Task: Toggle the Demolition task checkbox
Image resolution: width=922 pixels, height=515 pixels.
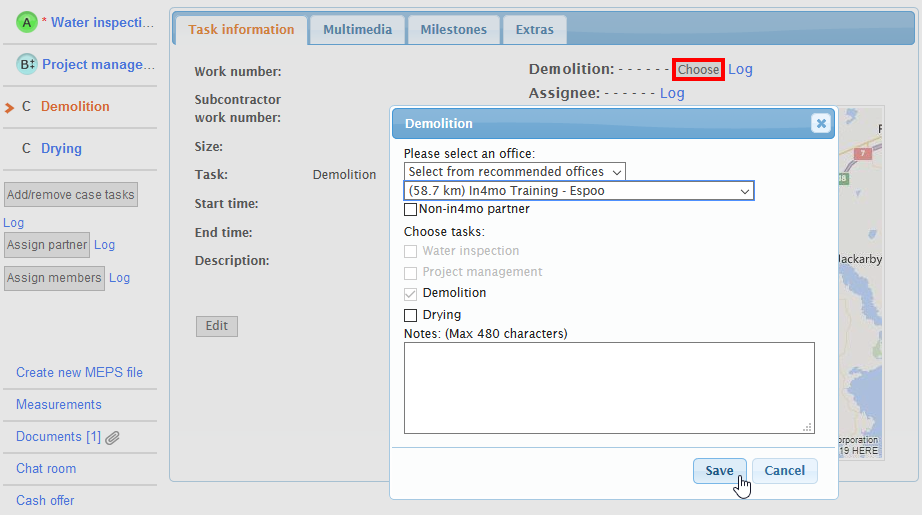Action: 410,294
